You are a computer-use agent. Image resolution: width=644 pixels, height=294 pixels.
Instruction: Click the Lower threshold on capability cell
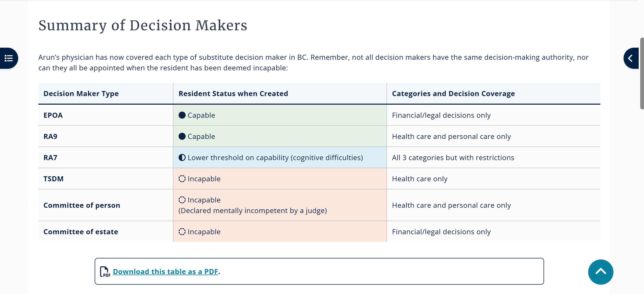coord(275,158)
